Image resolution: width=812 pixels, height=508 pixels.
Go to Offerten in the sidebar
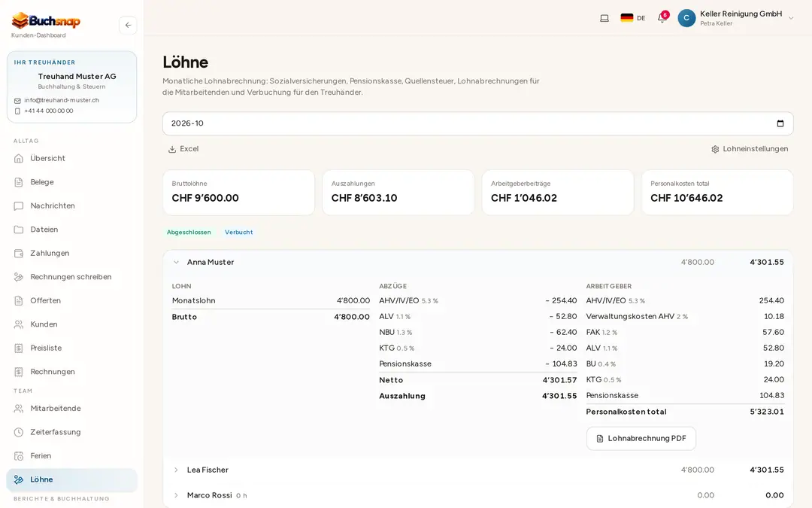tap(71, 300)
